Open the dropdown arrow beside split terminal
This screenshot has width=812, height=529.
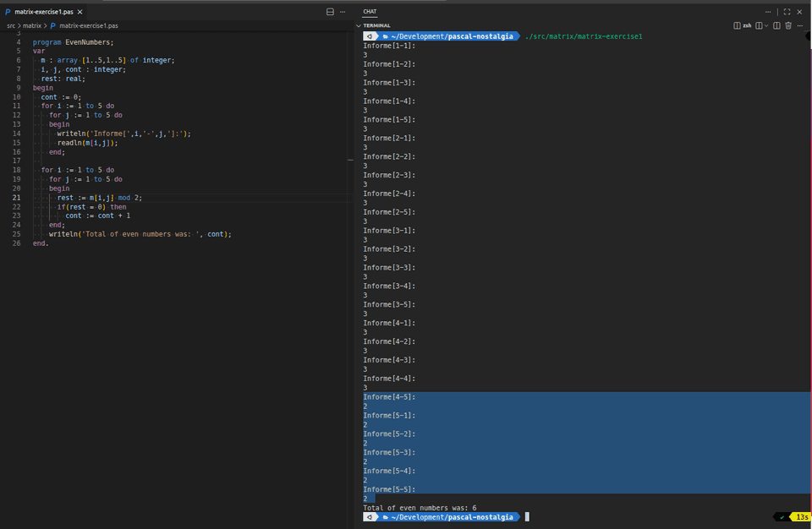pos(765,25)
